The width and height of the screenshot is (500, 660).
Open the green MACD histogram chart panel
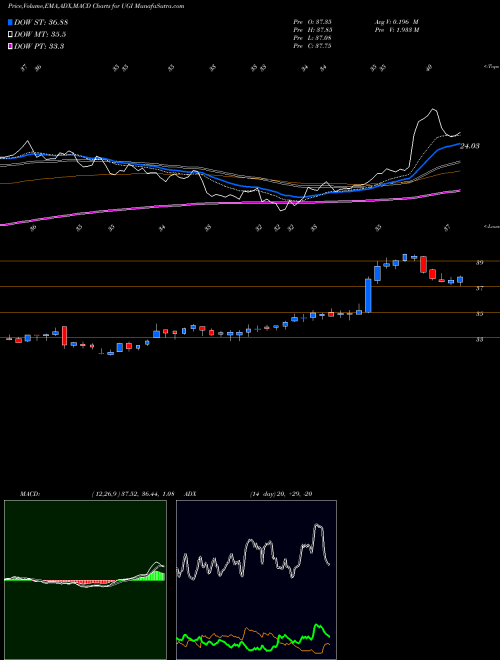[85, 580]
